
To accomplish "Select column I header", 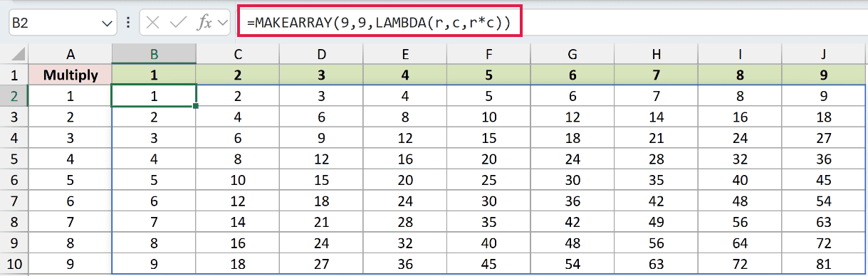I will [740, 54].
